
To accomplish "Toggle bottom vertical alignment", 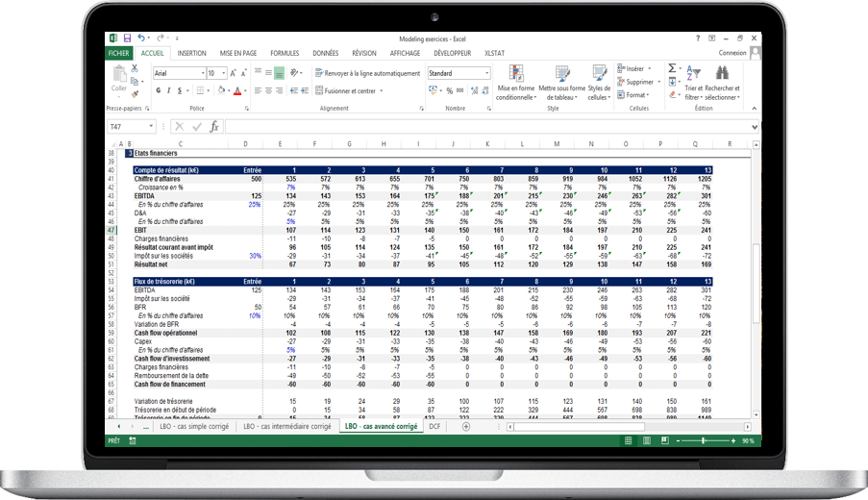I will pos(279,73).
